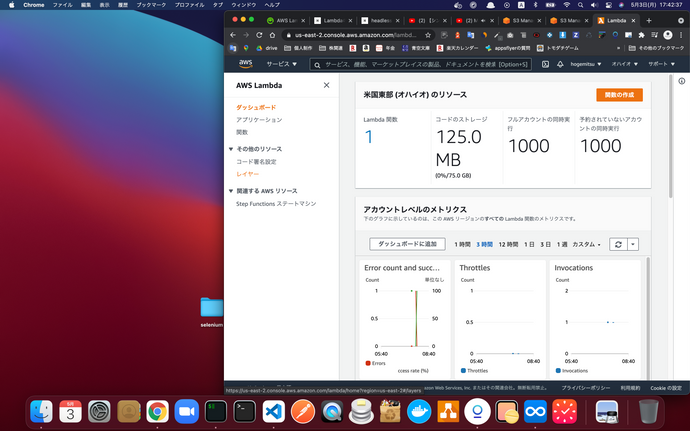Refresh the account-level metrics graphs
The height and width of the screenshot is (431, 690).
pos(618,244)
